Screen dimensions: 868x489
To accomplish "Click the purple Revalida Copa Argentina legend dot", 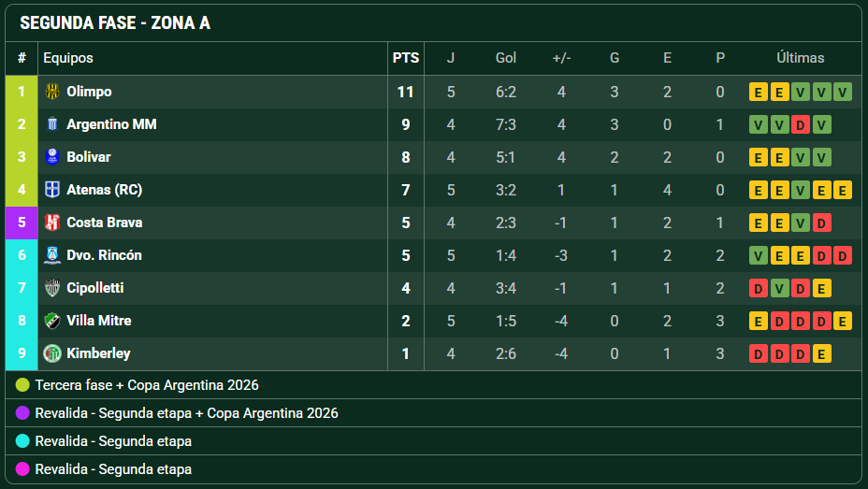I will [22, 413].
